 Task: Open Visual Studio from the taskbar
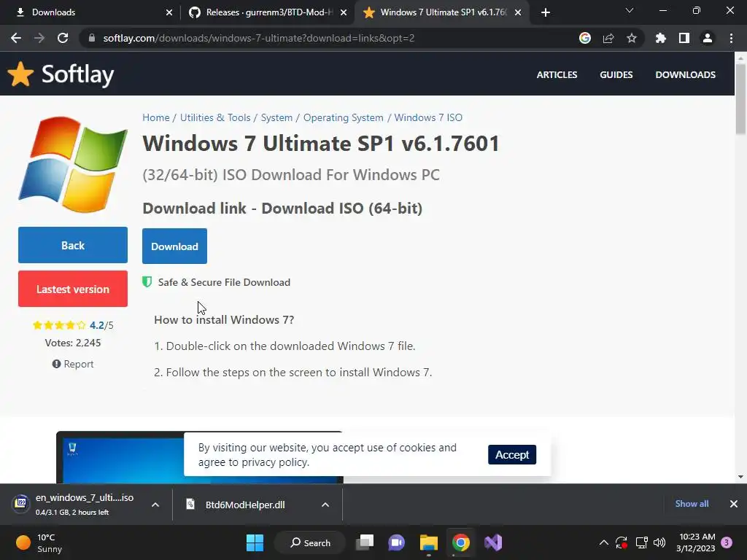(x=493, y=542)
